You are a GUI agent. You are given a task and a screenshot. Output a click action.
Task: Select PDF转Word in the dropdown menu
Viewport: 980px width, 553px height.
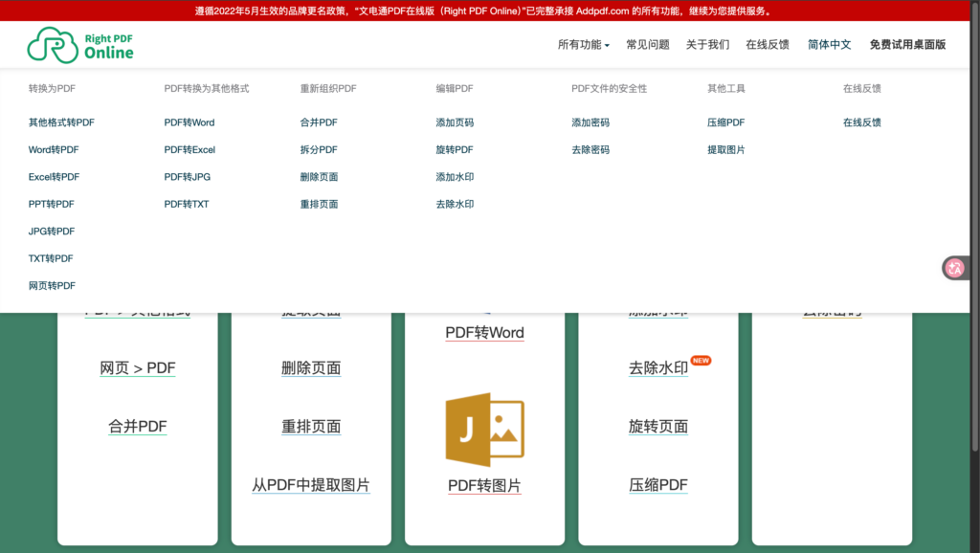[189, 122]
